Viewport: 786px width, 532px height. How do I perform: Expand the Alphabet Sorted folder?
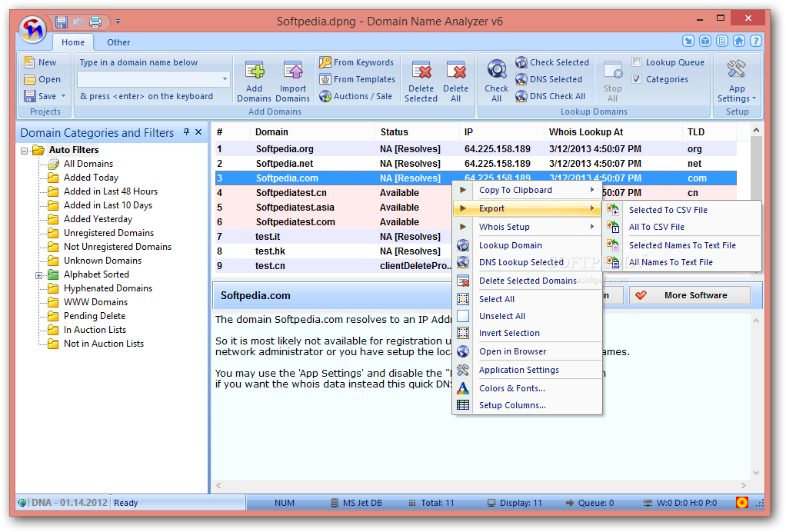tap(38, 275)
